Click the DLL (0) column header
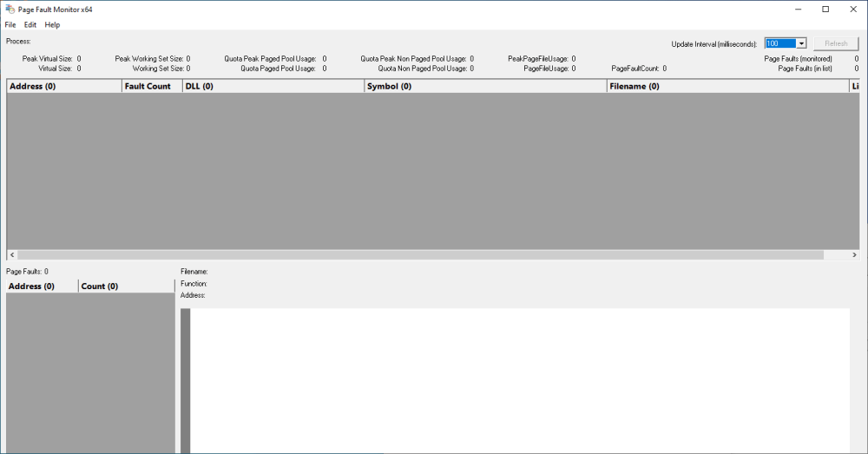Screen dimensions: 868x454 273,86
